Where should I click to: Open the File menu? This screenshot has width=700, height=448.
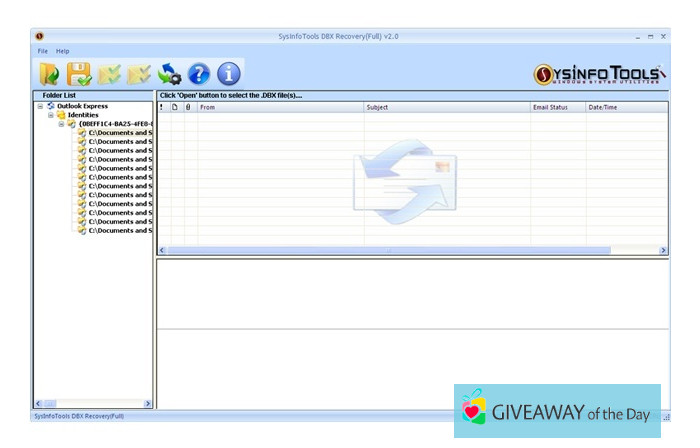coord(43,51)
